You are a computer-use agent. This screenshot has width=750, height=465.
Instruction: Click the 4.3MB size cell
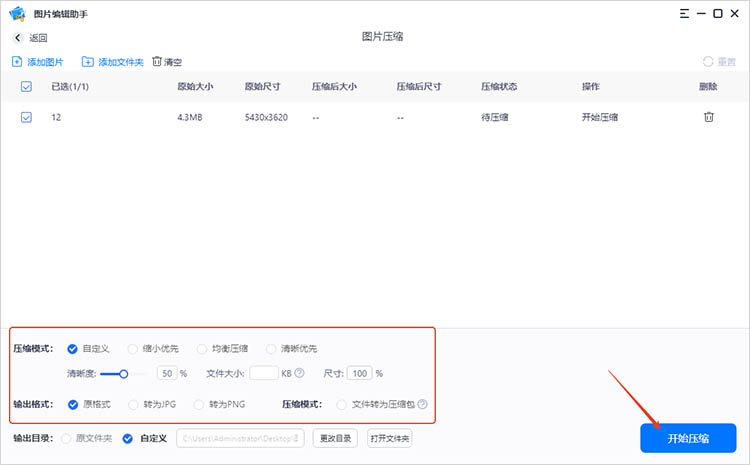(x=190, y=117)
